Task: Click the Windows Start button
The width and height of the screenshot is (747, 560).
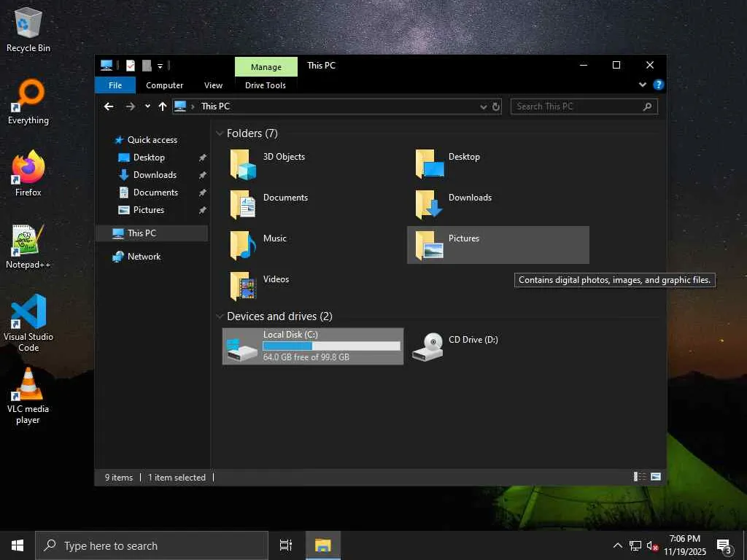Action: tap(18, 545)
